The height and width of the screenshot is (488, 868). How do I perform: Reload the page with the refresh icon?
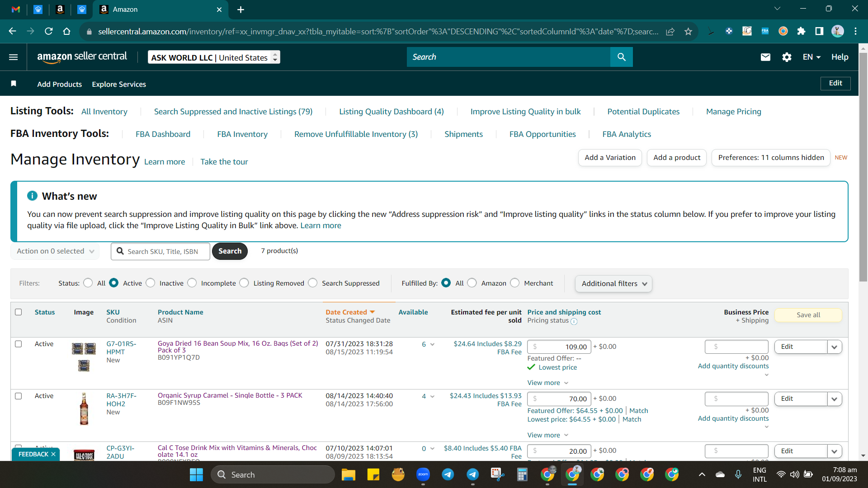tap(49, 31)
